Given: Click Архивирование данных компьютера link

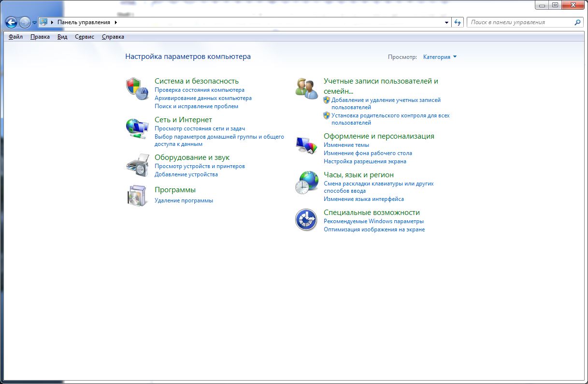Looking at the screenshot, I should click(203, 98).
